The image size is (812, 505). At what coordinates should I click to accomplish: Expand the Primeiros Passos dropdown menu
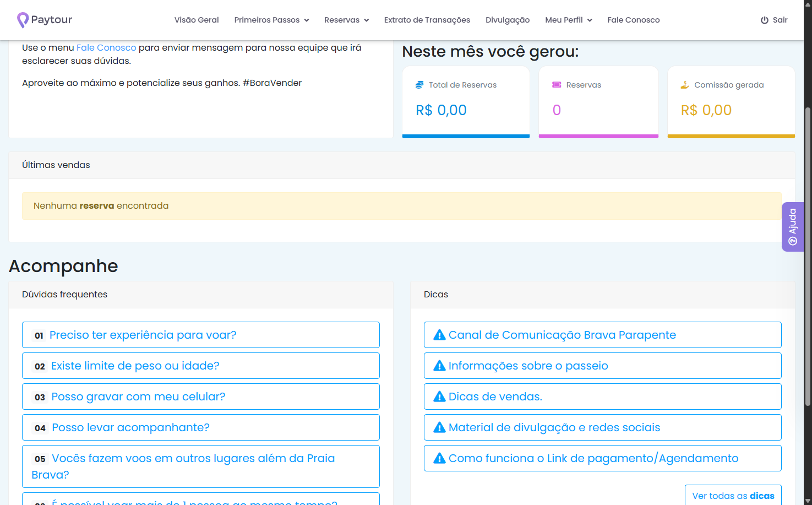coord(271,20)
